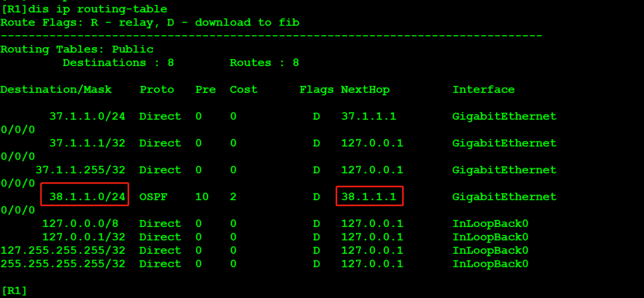
Task: Click the final [R1] prompt at bottom
Action: tap(14, 291)
